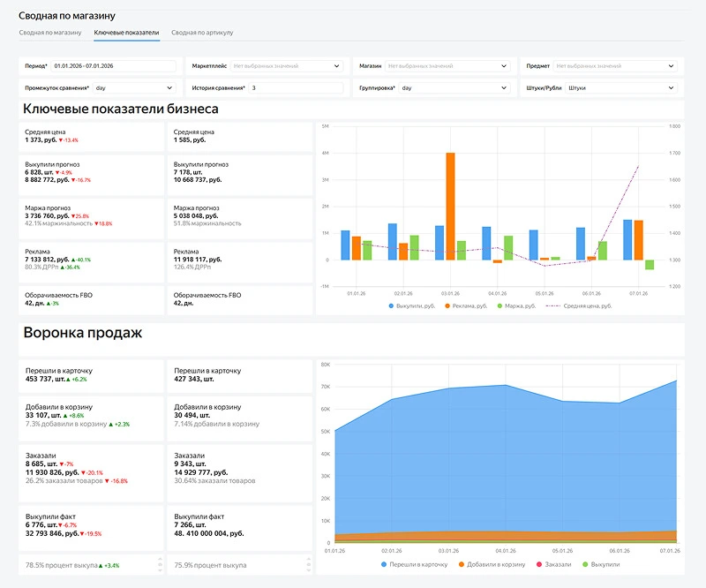Toggle the Средняя цена, руб. legend line
Viewport: 706px width, 588px height.
pyautogui.click(x=579, y=306)
